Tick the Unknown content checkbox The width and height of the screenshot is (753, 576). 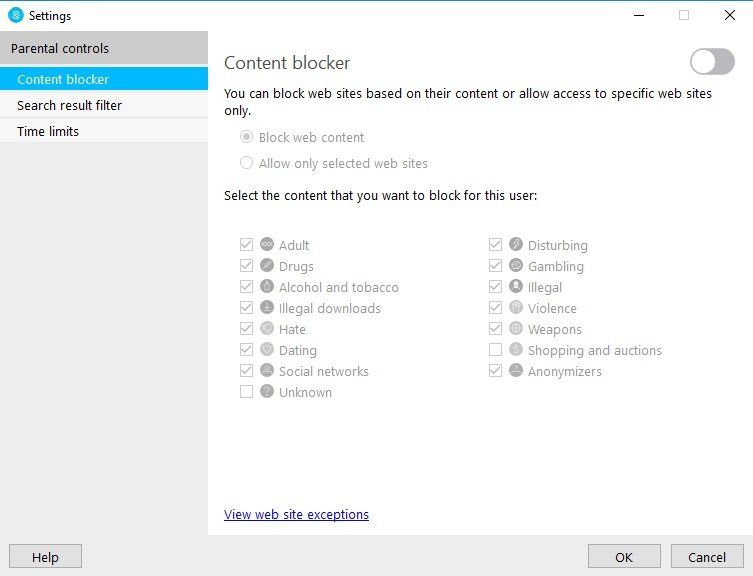pyautogui.click(x=246, y=392)
